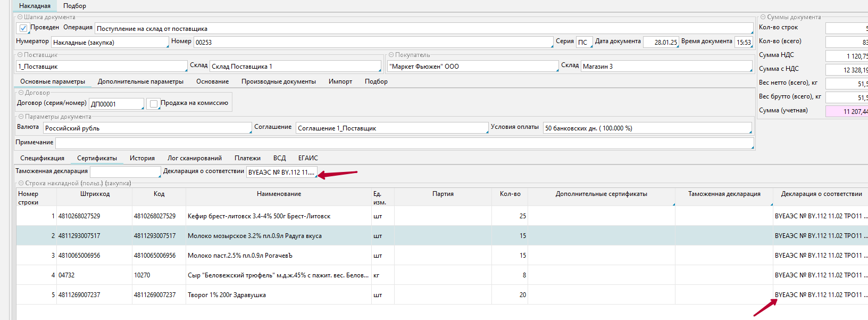
Task: Collapse the "Покупатель" section
Action: coord(391,55)
